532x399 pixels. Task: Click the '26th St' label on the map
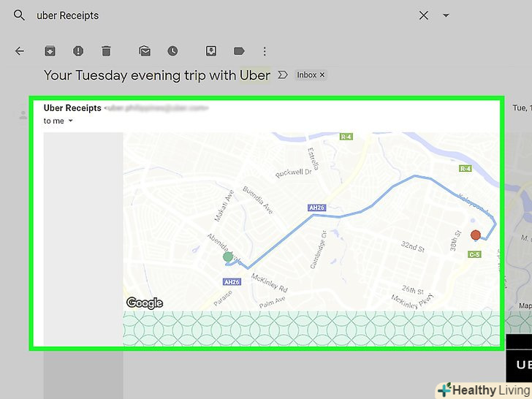pyautogui.click(x=413, y=289)
